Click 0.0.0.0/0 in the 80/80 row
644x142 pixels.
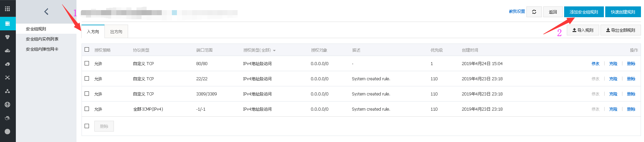click(x=319, y=64)
